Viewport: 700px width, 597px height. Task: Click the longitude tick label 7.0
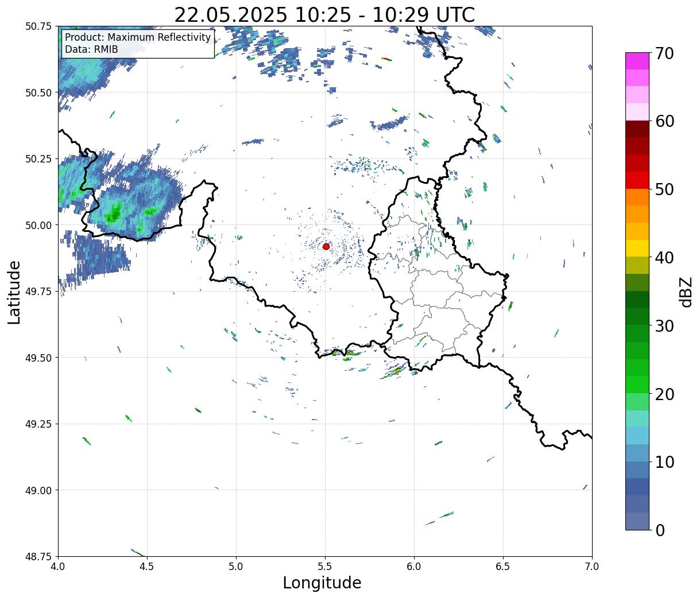(592, 567)
